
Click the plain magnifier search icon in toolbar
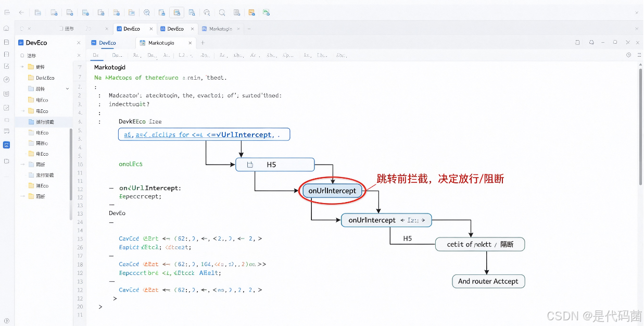pos(222,12)
